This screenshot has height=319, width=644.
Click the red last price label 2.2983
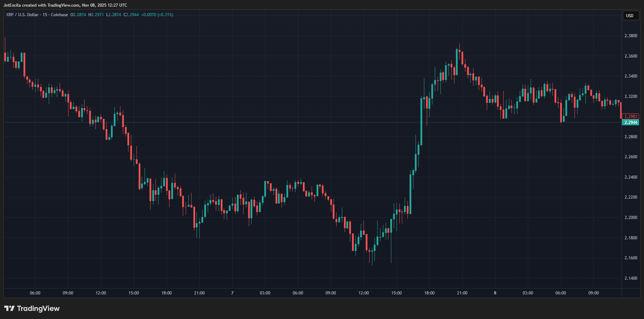pyautogui.click(x=631, y=116)
